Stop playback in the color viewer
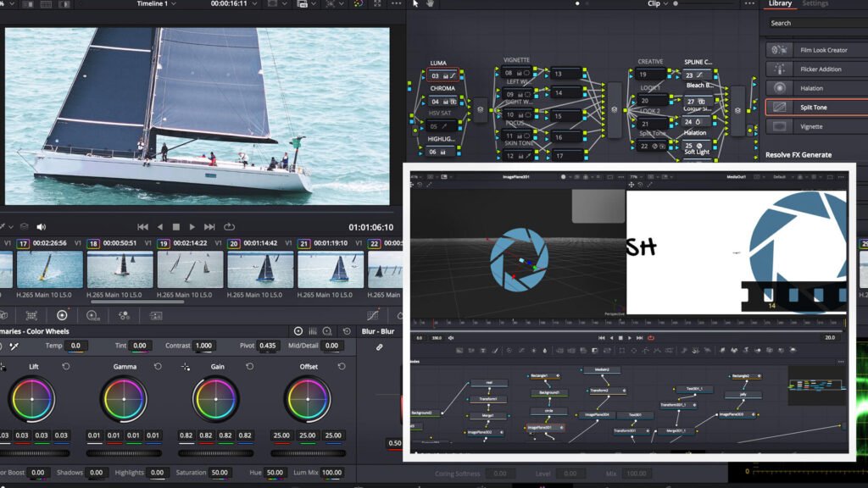868x488 pixels. point(176,227)
